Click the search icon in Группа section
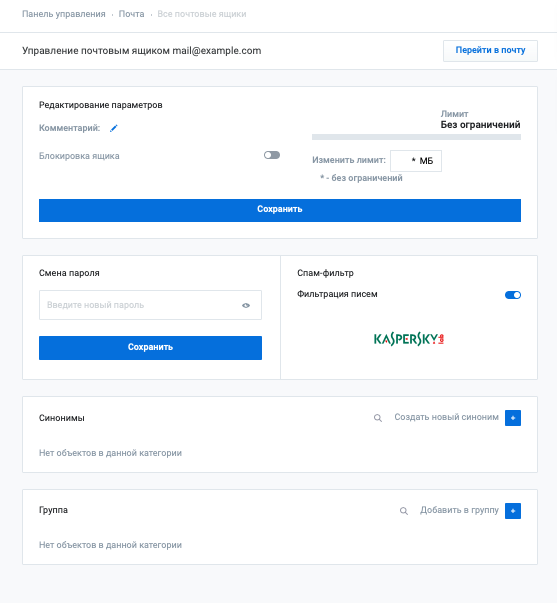This screenshot has width=557, height=603. [404, 511]
